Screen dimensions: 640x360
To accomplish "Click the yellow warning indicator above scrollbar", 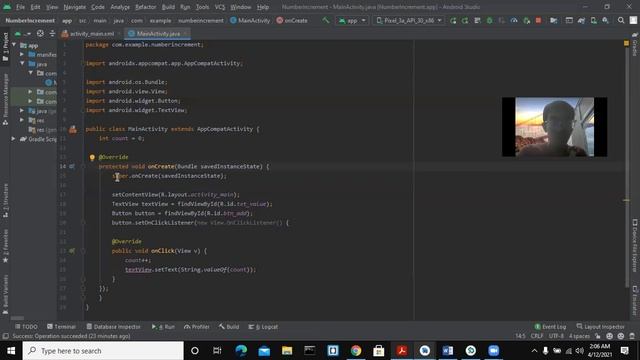I will click(x=627, y=43).
